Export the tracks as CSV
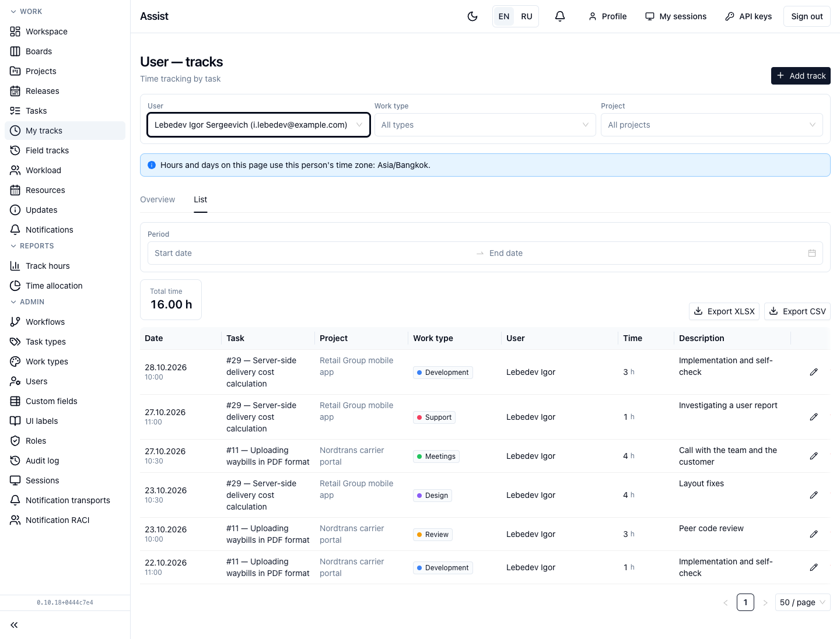This screenshot has width=840, height=639. (x=797, y=311)
